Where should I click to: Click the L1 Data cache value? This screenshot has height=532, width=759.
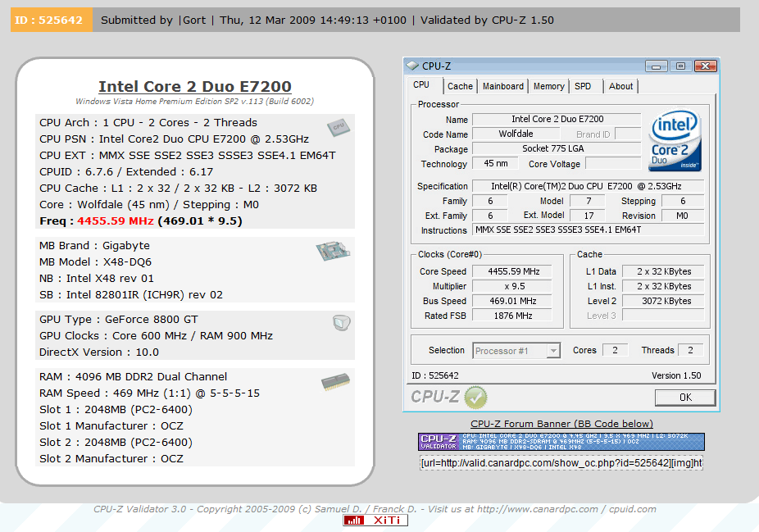point(663,271)
